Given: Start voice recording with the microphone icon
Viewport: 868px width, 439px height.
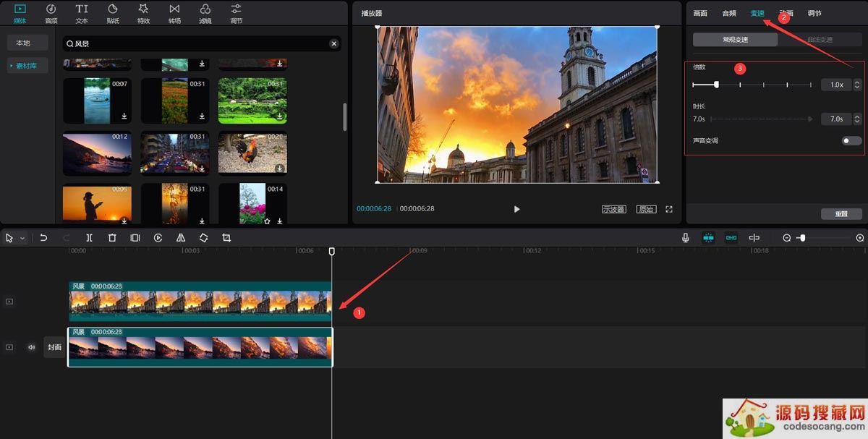Looking at the screenshot, I should [685, 238].
